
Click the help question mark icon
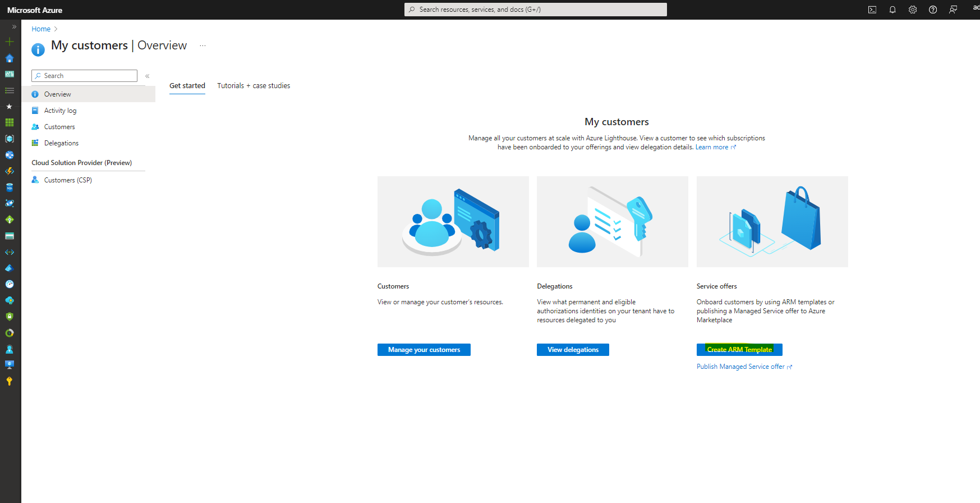pos(933,10)
